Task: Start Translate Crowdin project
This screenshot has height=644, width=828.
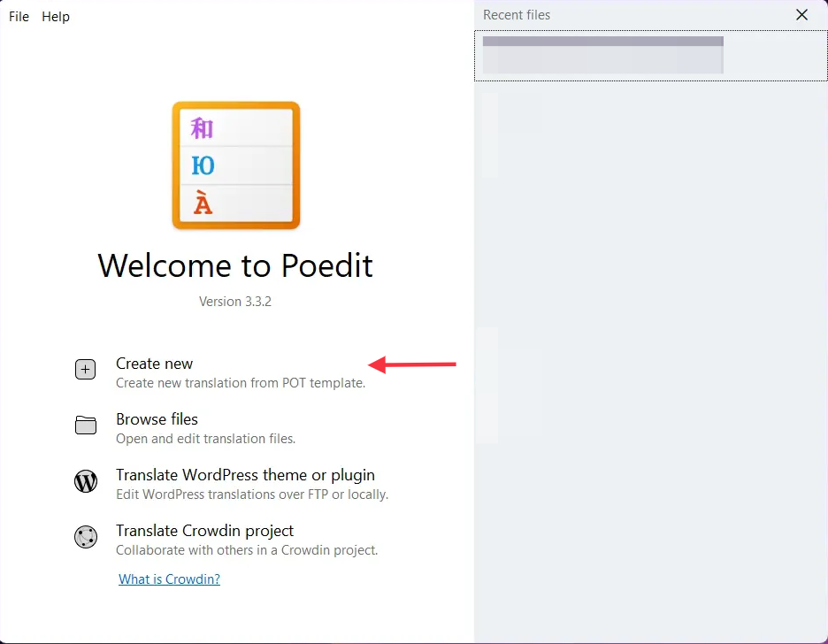Action: coord(204,531)
